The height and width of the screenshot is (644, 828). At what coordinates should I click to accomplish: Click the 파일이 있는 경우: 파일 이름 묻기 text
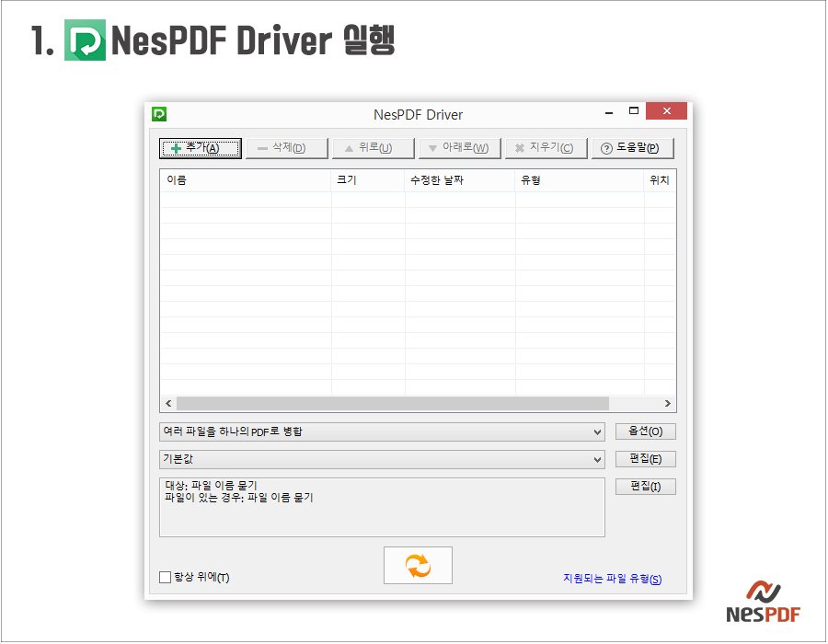coord(238,497)
